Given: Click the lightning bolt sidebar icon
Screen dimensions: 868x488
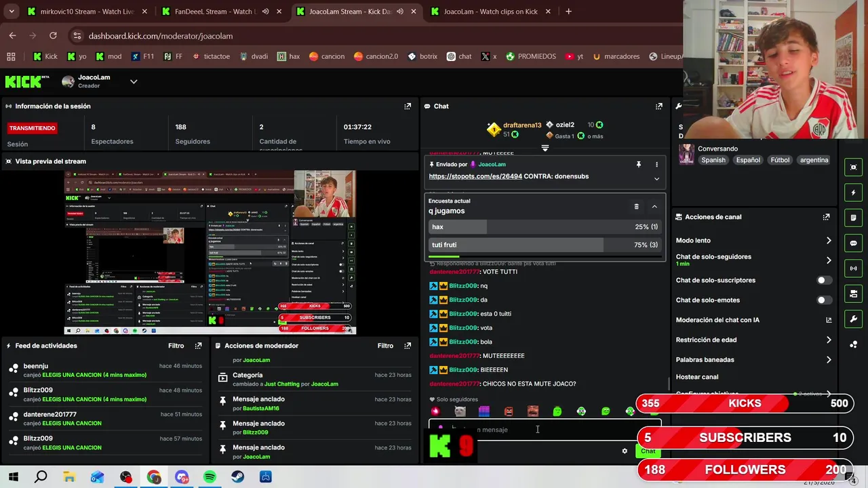Looking at the screenshot, I should coord(853,192).
